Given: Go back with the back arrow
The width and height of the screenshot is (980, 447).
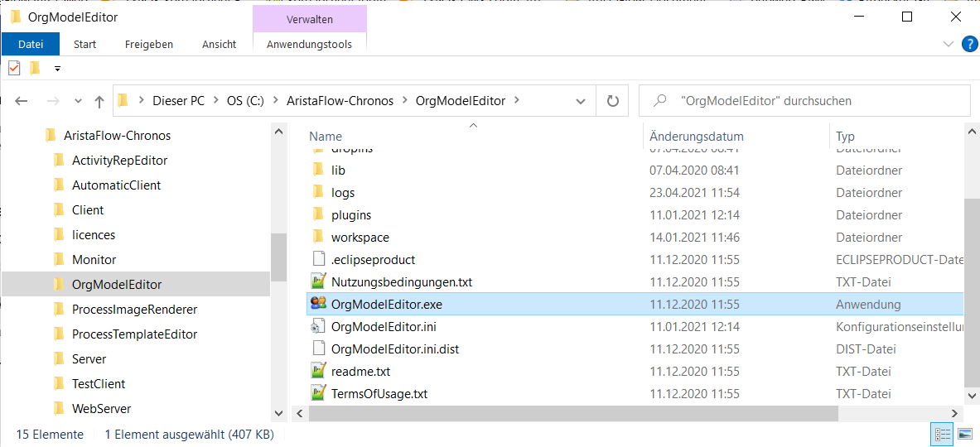Looking at the screenshot, I should click(x=22, y=100).
